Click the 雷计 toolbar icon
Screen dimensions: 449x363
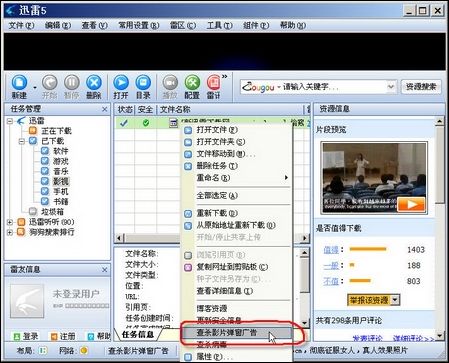click(214, 87)
